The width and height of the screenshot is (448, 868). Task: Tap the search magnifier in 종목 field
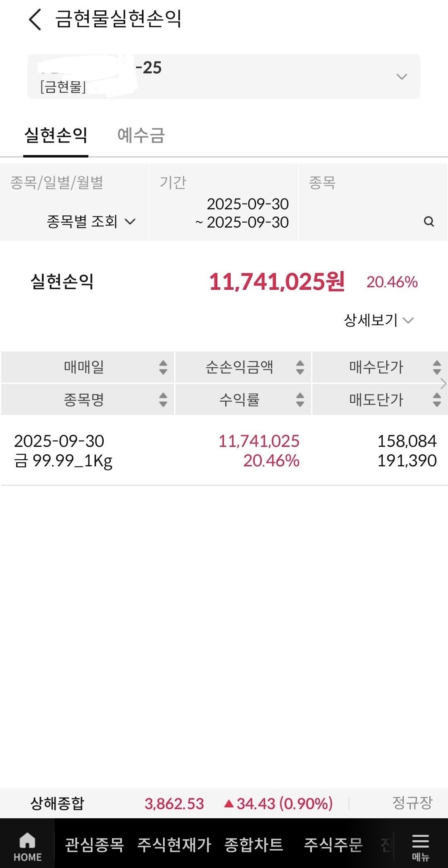pos(429,222)
